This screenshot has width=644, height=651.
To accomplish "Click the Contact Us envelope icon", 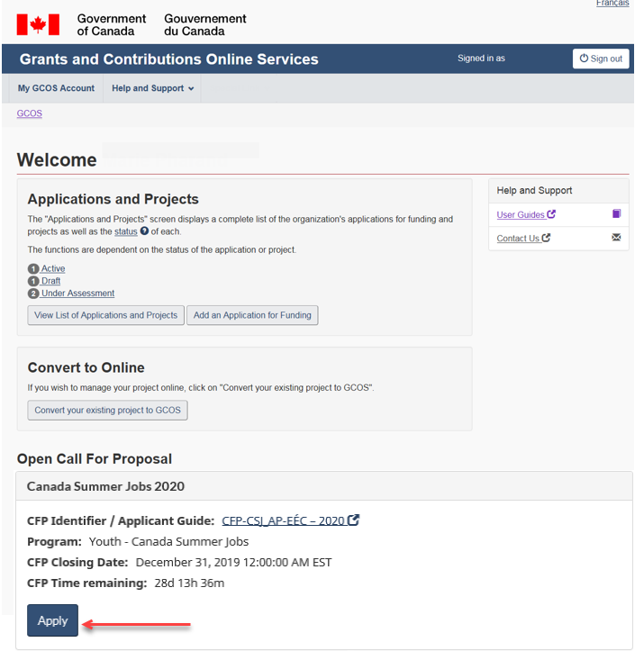I will pyautogui.click(x=616, y=239).
